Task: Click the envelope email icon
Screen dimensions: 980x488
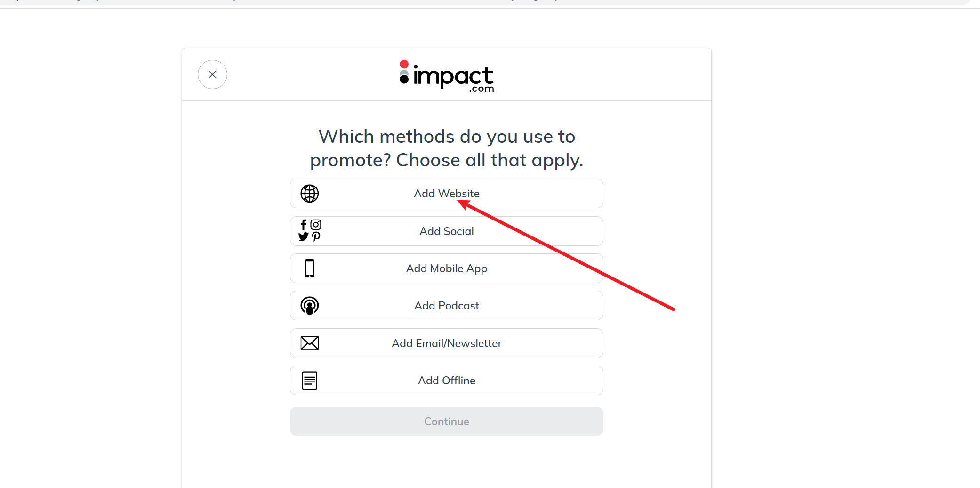Action: 310,343
